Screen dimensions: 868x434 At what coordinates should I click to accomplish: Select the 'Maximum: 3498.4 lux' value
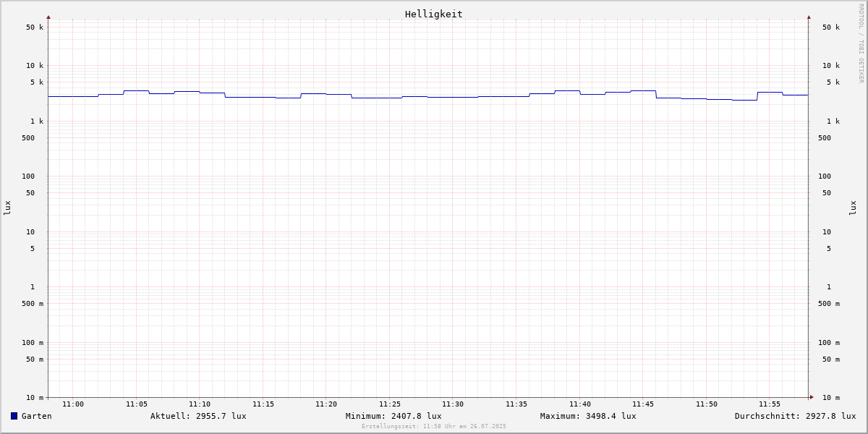click(x=588, y=416)
